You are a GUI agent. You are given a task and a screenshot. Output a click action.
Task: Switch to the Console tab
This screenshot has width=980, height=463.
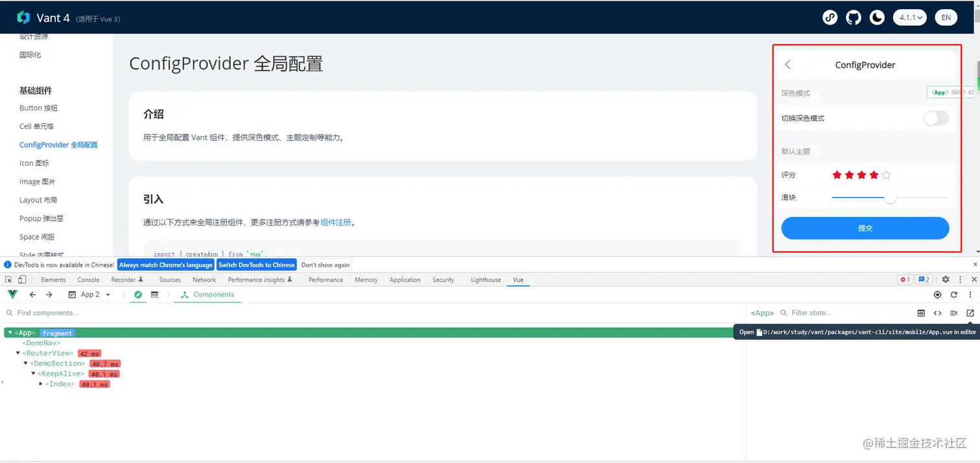(88, 280)
